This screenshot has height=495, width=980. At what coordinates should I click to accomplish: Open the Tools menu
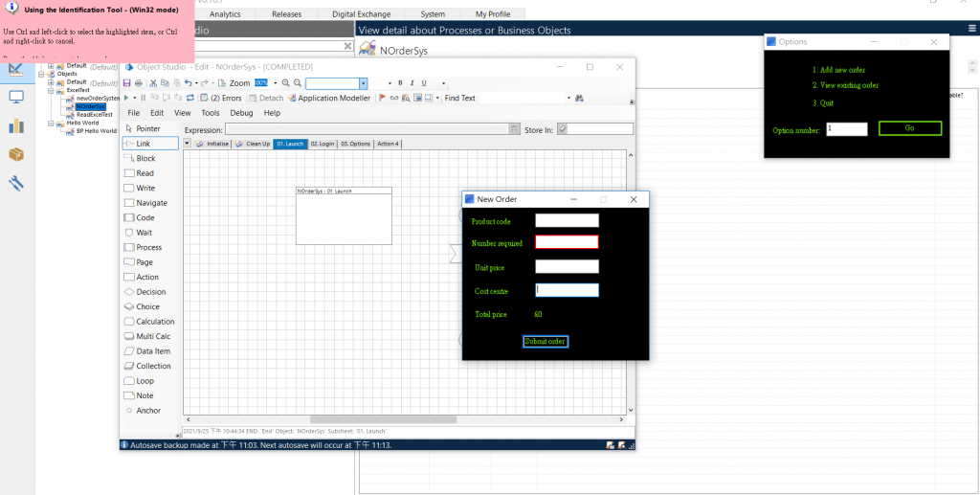click(211, 113)
